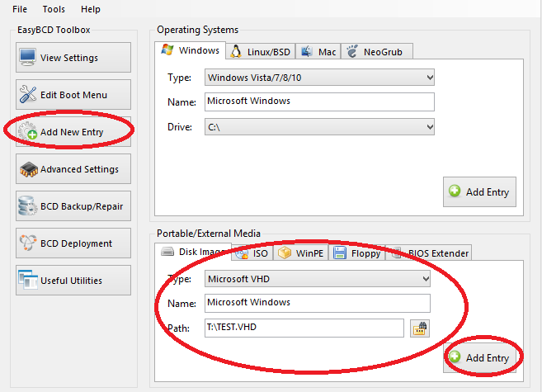Open the Microsoft VHD Type dropdown

(317, 279)
